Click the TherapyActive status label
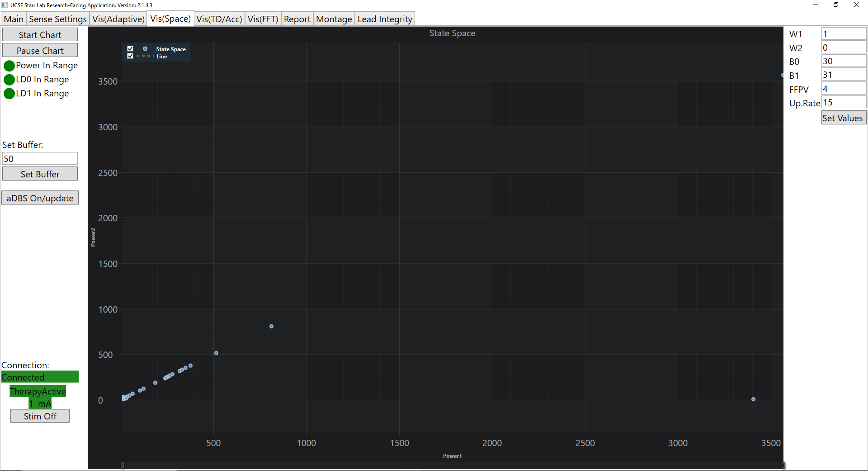868x471 pixels. point(38,391)
